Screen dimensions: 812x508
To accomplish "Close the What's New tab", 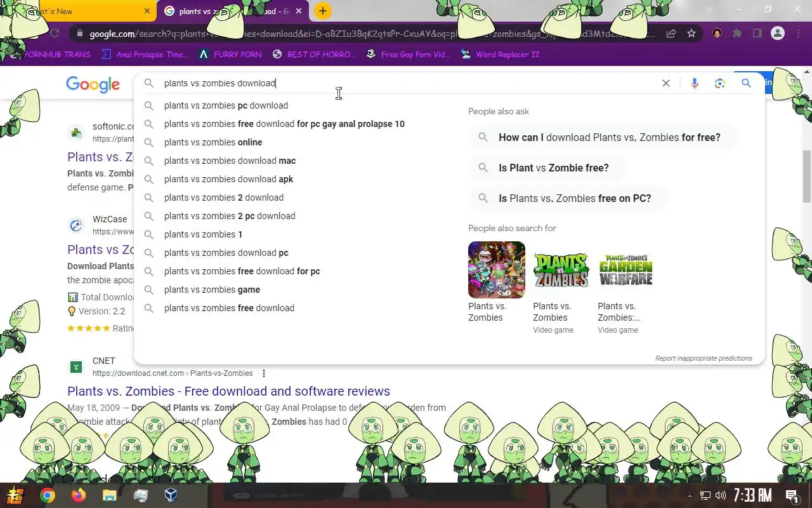I will click(x=147, y=11).
